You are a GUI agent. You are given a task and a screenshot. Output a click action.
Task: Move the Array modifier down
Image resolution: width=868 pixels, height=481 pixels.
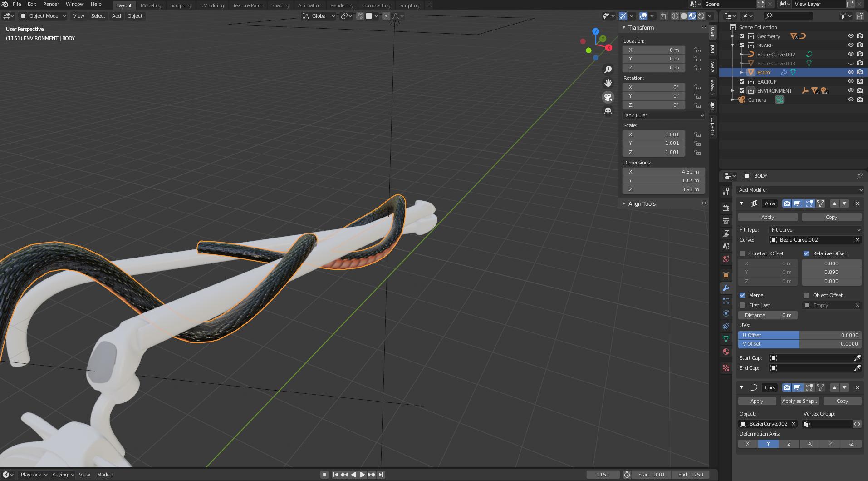[844, 203]
